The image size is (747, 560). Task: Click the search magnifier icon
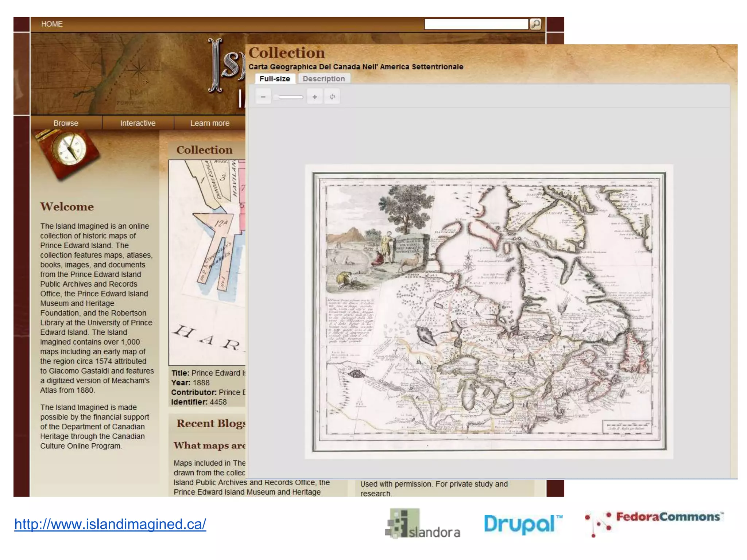tap(535, 24)
